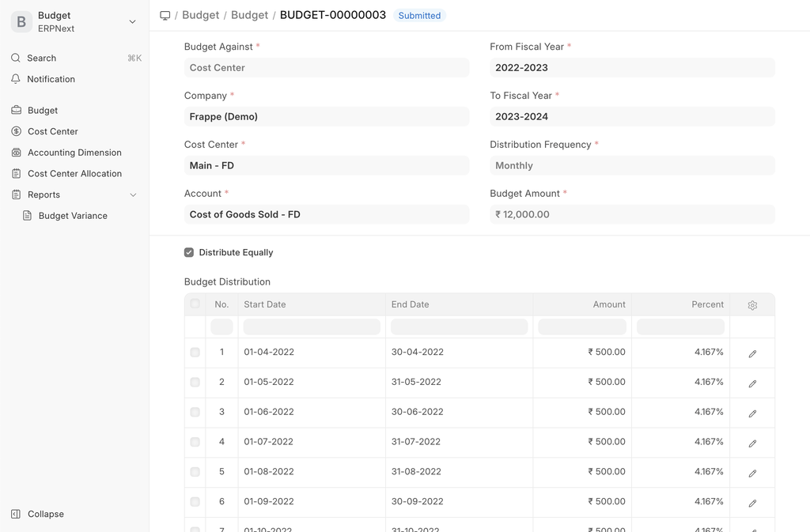Click the Start Date column filter field
This screenshot has width=810, height=532.
pos(312,326)
